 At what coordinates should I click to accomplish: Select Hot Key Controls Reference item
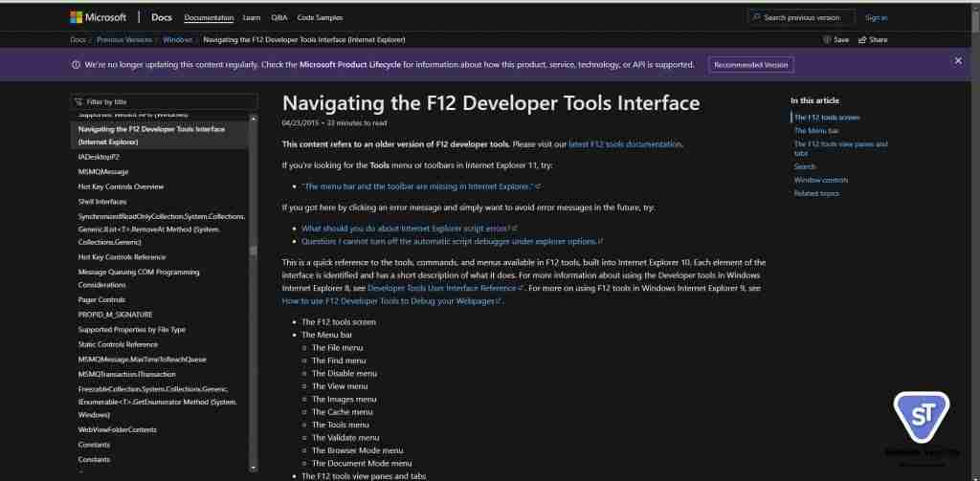(122, 256)
